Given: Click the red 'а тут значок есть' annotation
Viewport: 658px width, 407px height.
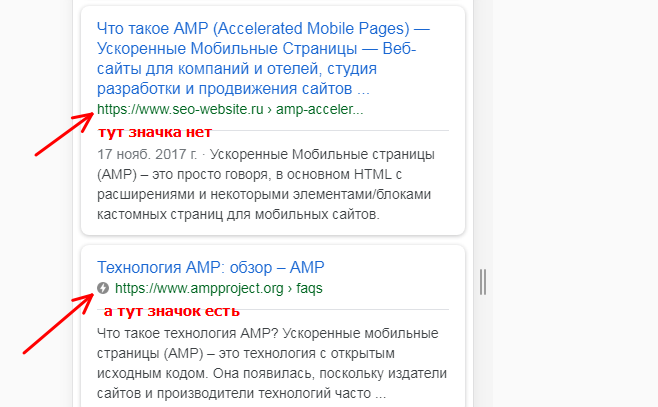Looking at the screenshot, I should point(172,311).
